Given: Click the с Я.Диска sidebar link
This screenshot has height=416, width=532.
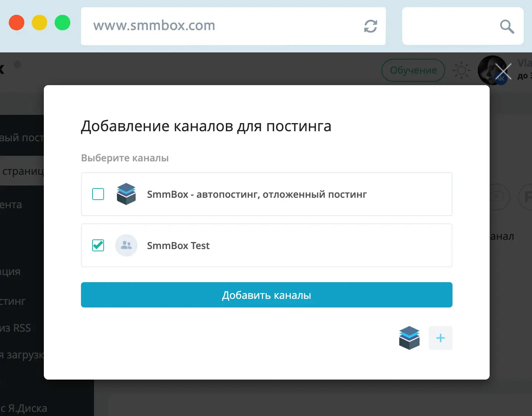Looking at the screenshot, I should (x=22, y=408).
